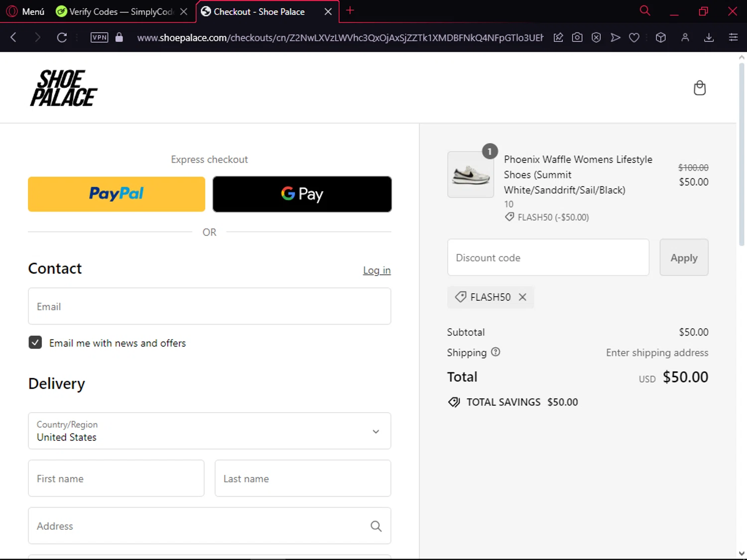Screen dimensions: 747x560
Task: Click the padlock site security icon
Action: [x=119, y=37]
